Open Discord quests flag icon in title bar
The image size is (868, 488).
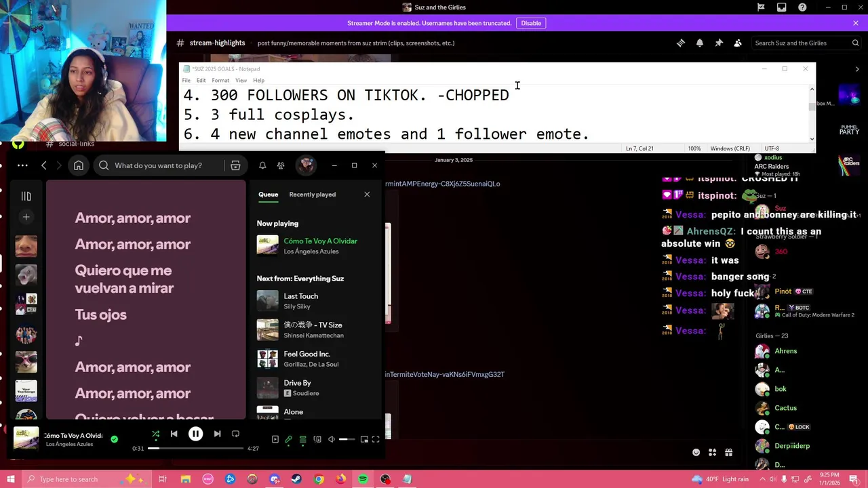pos(762,7)
